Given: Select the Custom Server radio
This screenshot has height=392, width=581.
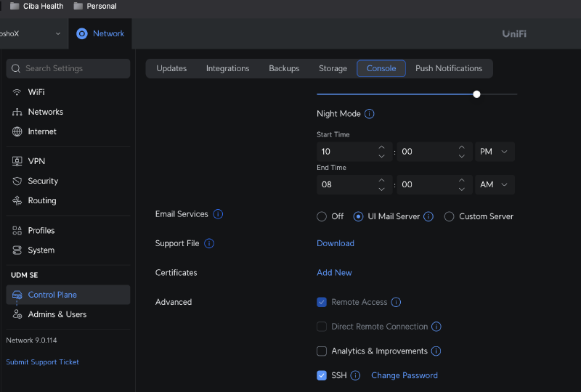Looking at the screenshot, I should click(x=449, y=216).
